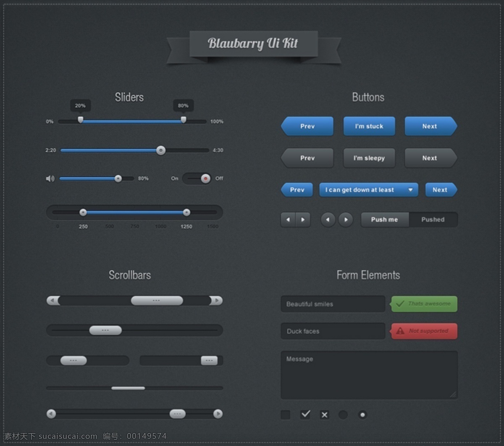Select the filled radio button
This screenshot has height=446, width=504.
point(362,415)
